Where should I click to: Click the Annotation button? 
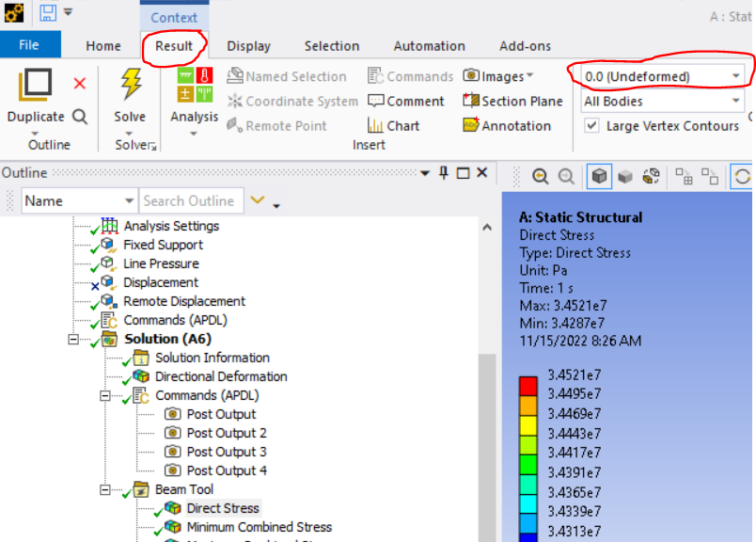coord(507,125)
